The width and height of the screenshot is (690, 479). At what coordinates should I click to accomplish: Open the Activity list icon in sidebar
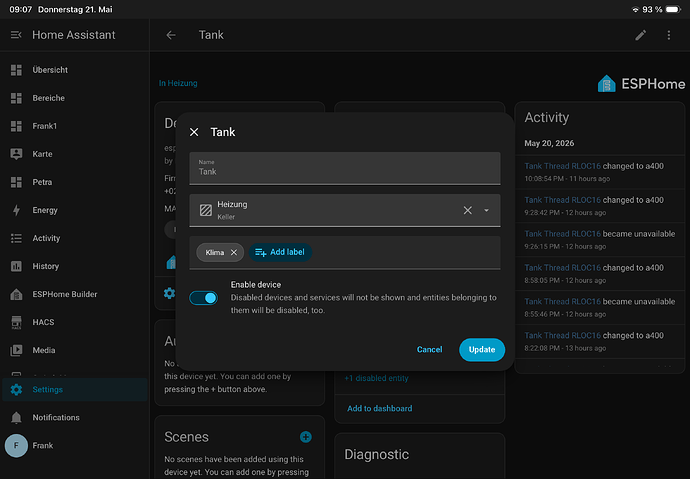pyautogui.click(x=16, y=238)
